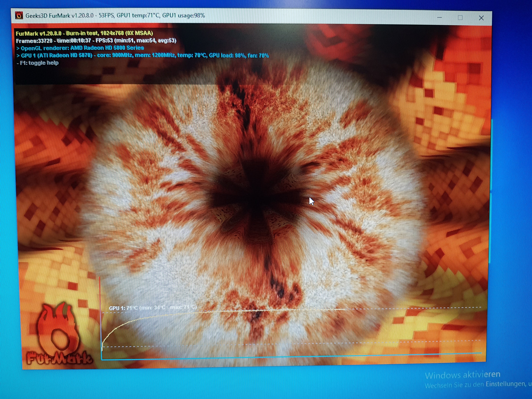The width and height of the screenshot is (532, 399).
Task: Click the 'OpenGL renderer: AMD Radeon HD 5800' line
Action: click(x=80, y=48)
